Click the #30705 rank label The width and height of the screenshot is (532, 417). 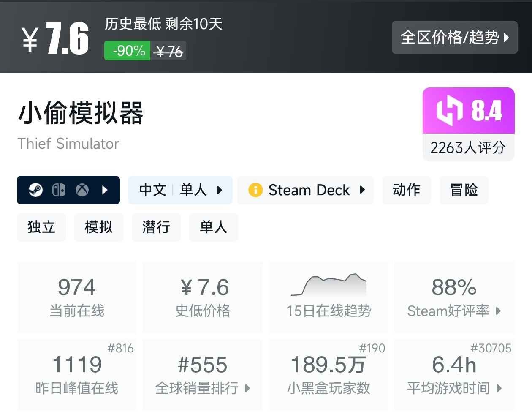pyautogui.click(x=491, y=348)
